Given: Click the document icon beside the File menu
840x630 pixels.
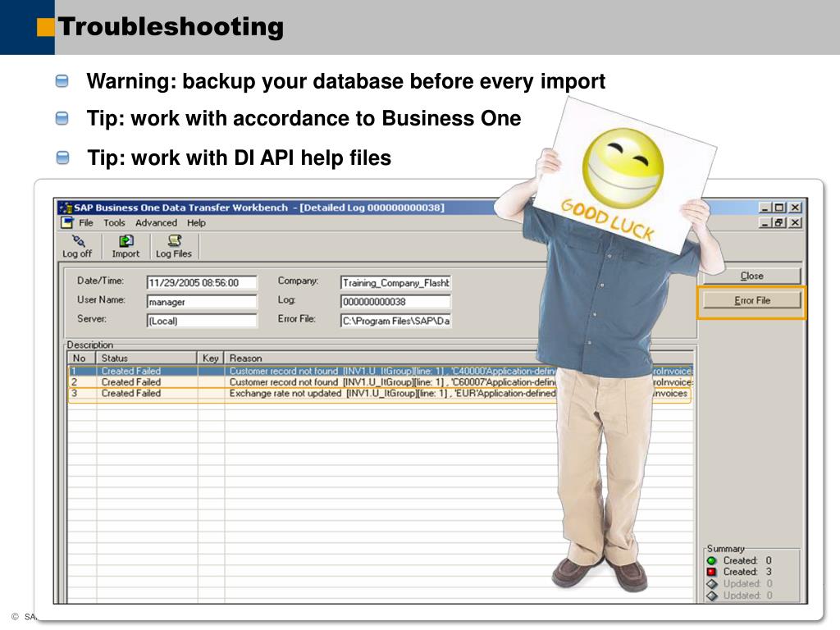Looking at the screenshot, I should [67, 223].
